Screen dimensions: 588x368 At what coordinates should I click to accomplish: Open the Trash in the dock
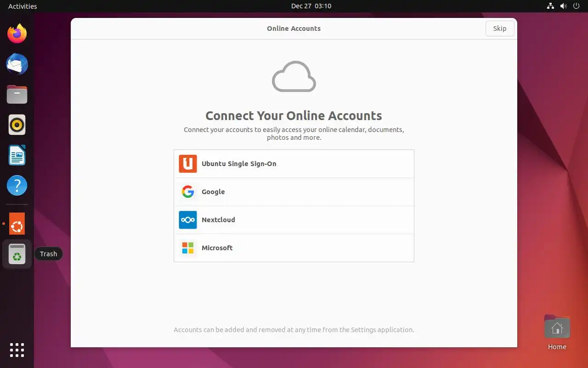click(17, 254)
